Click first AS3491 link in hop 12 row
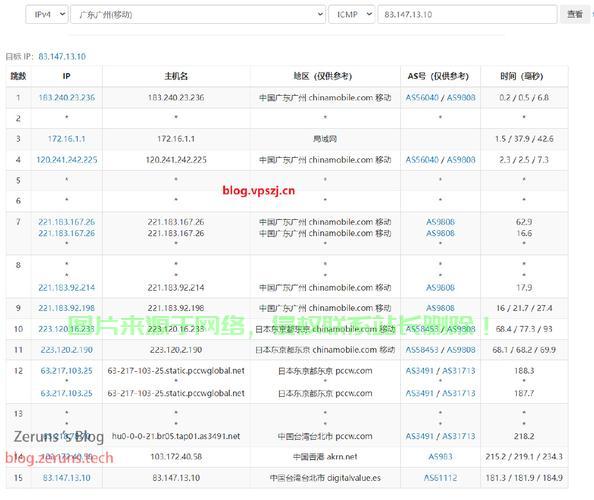This screenshot has width=594, height=500. tap(419, 370)
